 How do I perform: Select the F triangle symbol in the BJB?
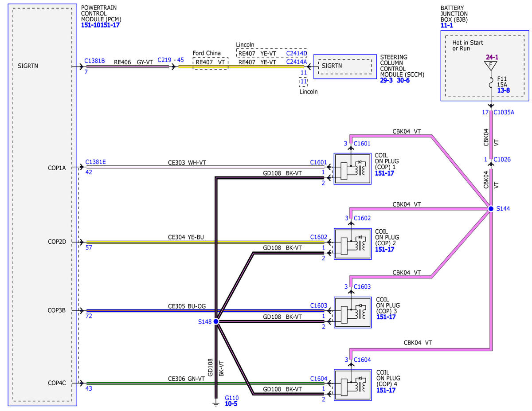(x=491, y=67)
